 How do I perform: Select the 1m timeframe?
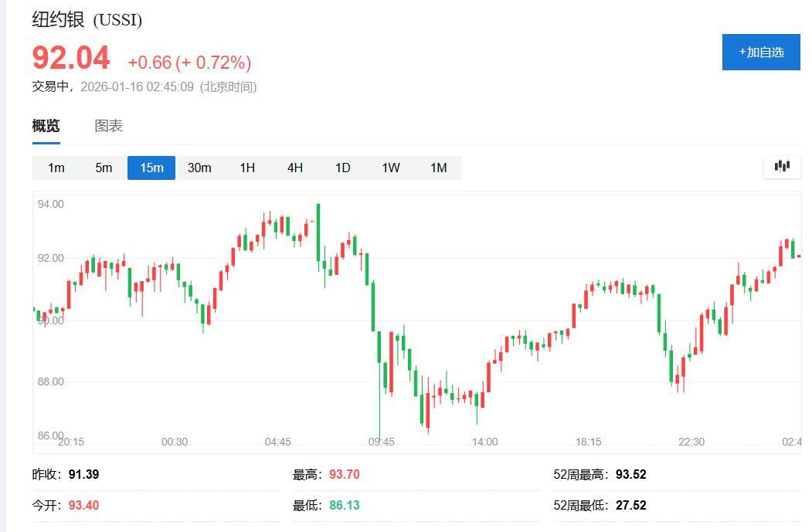(56, 168)
